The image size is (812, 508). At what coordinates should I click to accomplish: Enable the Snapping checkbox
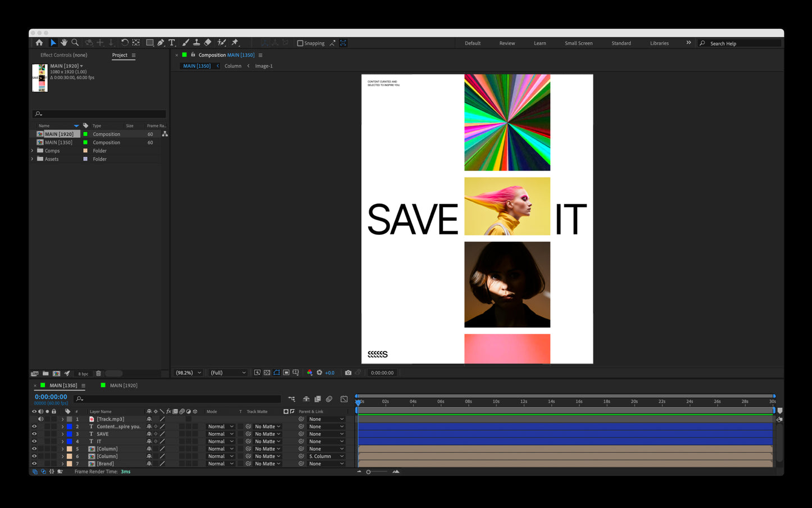300,43
